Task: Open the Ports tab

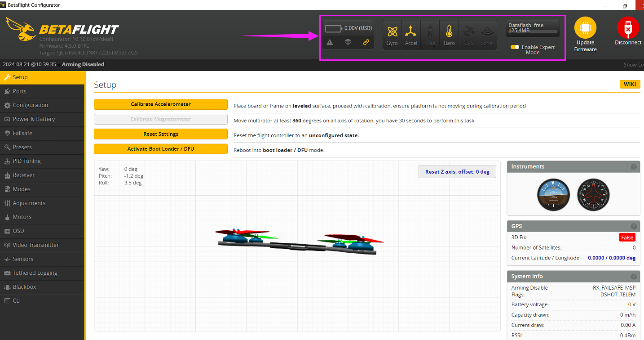Action: coord(19,91)
